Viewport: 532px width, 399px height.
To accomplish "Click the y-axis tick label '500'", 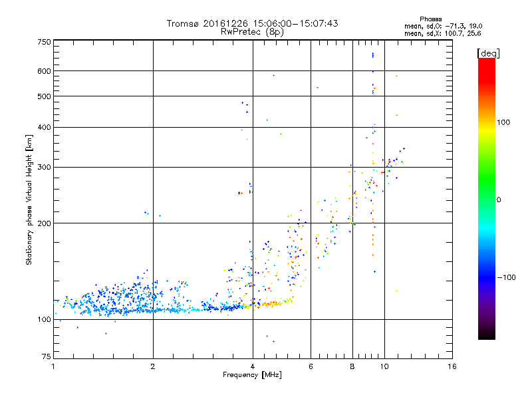I will (x=44, y=96).
